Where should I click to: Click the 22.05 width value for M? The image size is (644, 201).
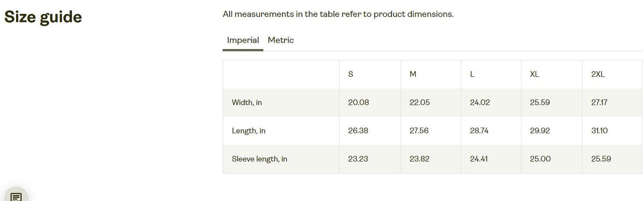pyautogui.click(x=420, y=103)
